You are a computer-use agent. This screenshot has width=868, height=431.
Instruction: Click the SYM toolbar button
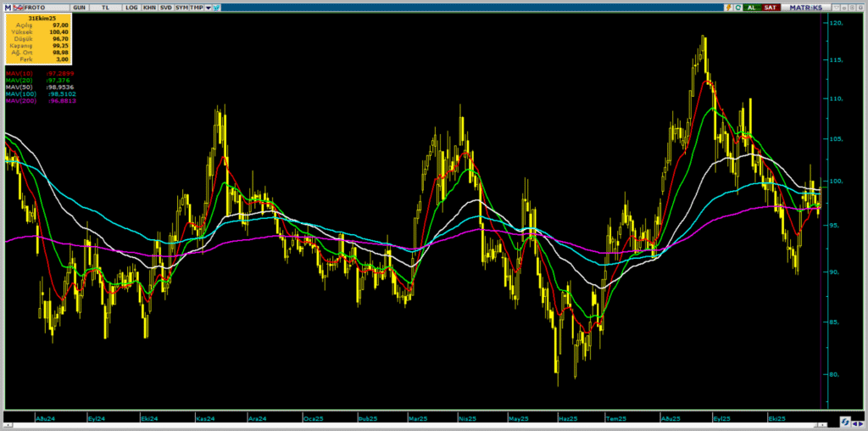(x=181, y=7)
